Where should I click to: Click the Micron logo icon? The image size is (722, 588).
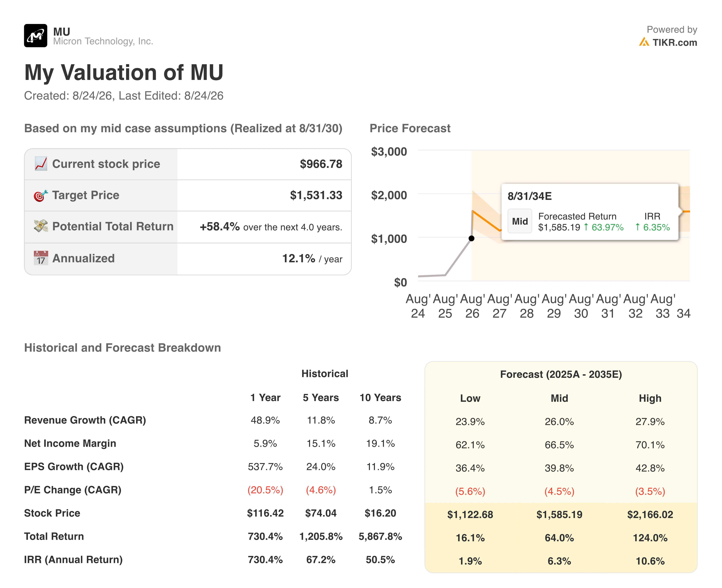36,36
